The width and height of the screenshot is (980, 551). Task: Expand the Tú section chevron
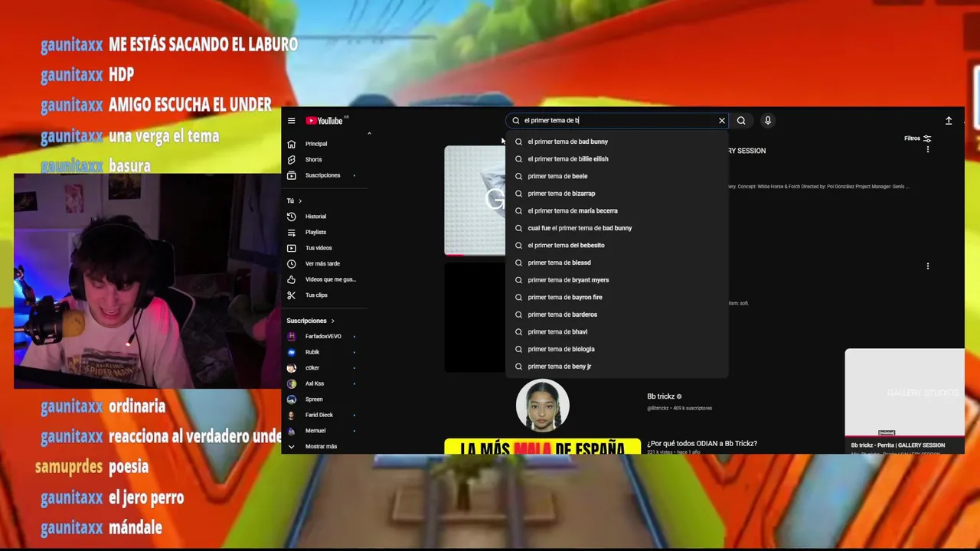pos(300,201)
